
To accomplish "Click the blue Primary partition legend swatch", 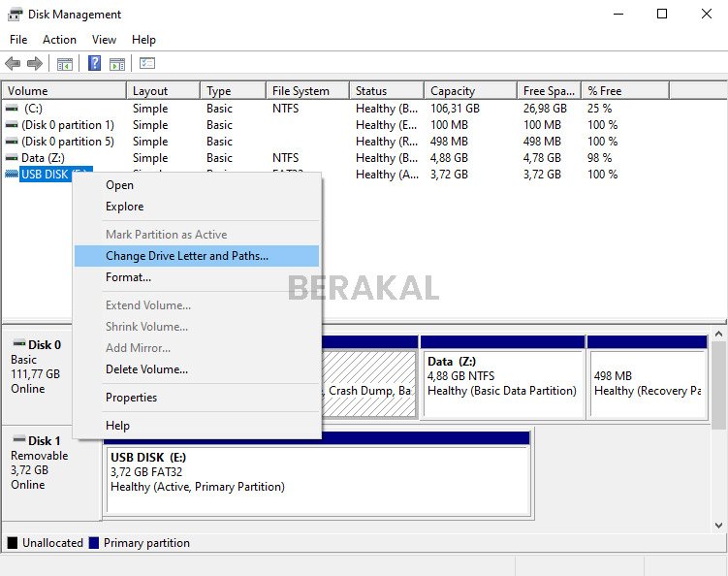I will coord(94,543).
